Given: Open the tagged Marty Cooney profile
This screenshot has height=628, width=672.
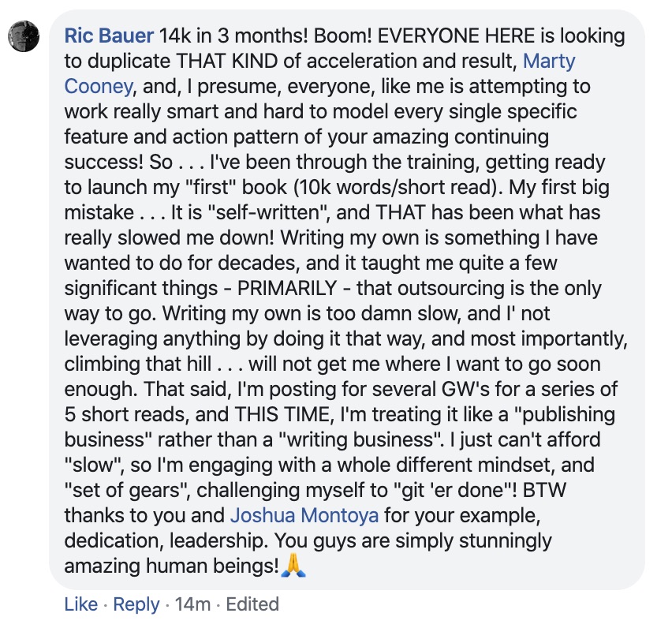Looking at the screenshot, I should pos(549,61).
